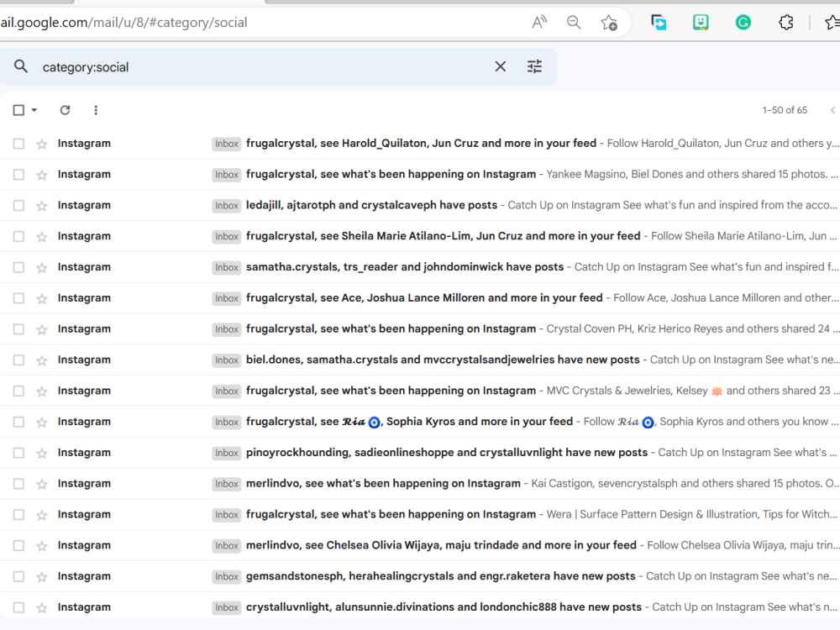Screen dimensions: 840x630
Task: Star the Wera Surface Pattern Design email
Action: tap(42, 515)
